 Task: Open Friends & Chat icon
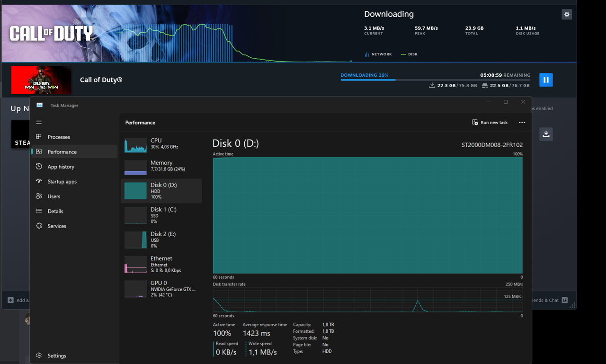pyautogui.click(x=564, y=300)
